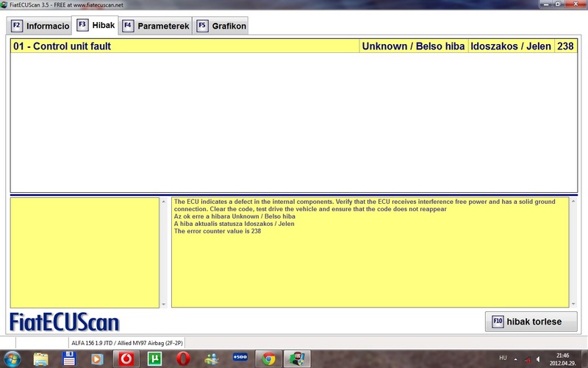Click the system tray clock

pos(564,358)
